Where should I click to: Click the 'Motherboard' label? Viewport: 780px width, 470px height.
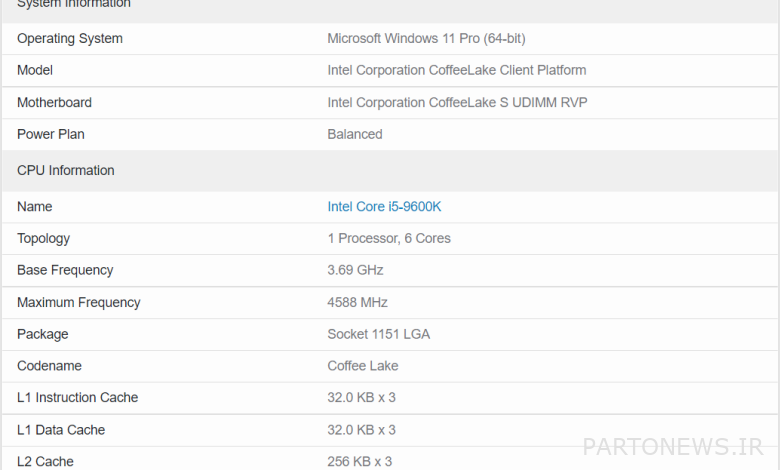54,102
